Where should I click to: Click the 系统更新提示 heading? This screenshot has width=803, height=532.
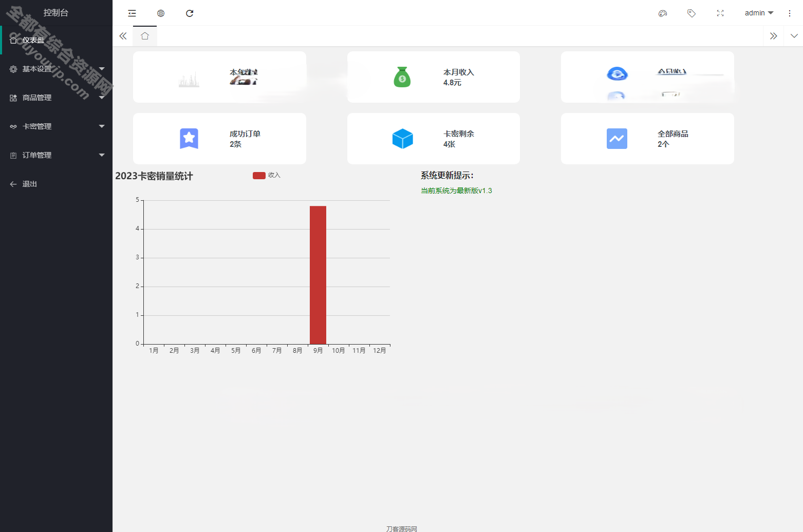pyautogui.click(x=447, y=176)
